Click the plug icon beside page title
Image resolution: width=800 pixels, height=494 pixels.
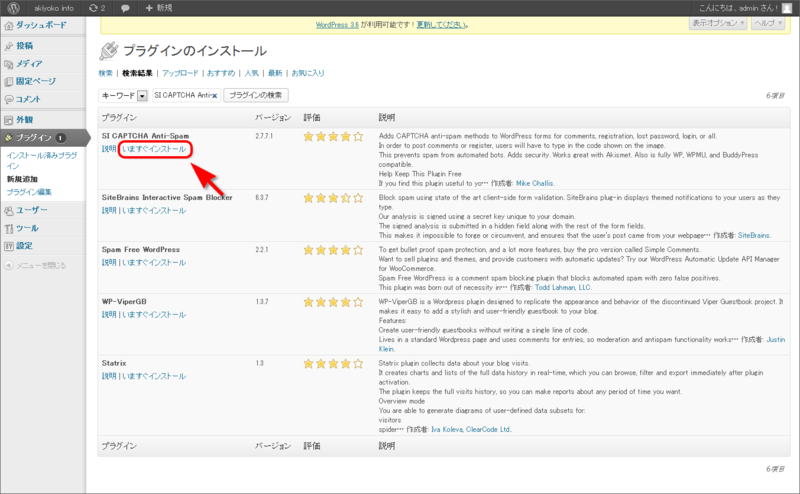click(x=109, y=51)
